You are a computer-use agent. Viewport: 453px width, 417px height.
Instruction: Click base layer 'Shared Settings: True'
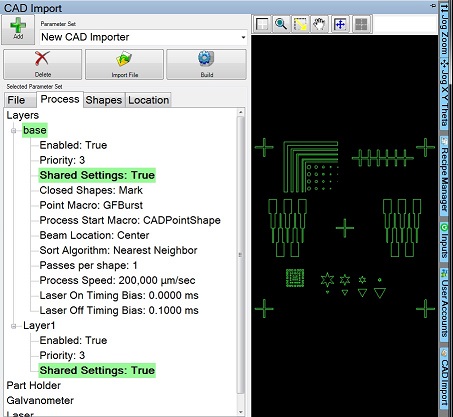97,175
